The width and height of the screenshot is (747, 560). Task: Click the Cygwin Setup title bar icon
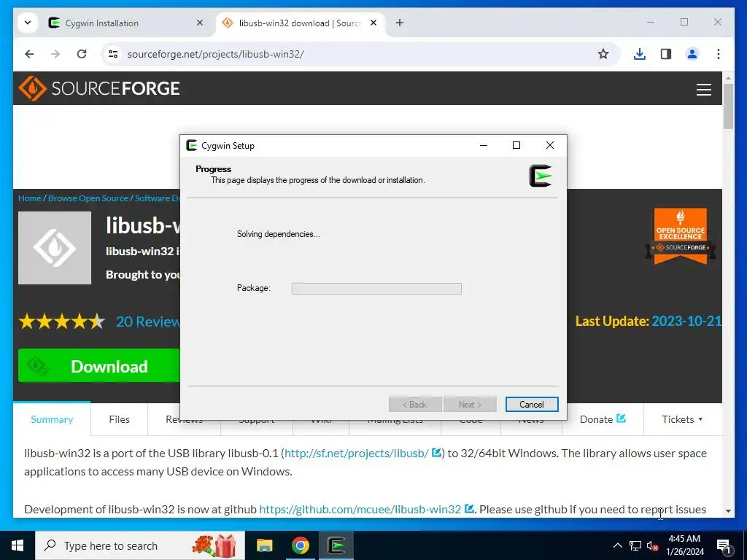pyautogui.click(x=192, y=145)
